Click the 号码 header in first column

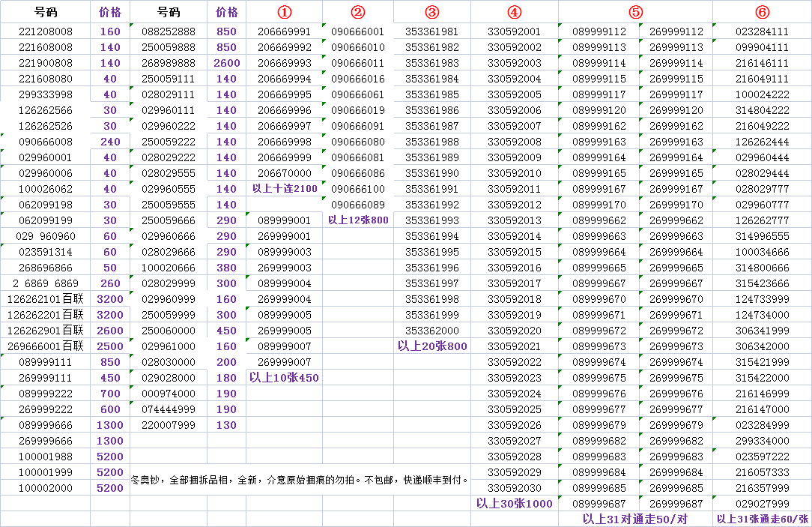[x=46, y=12]
